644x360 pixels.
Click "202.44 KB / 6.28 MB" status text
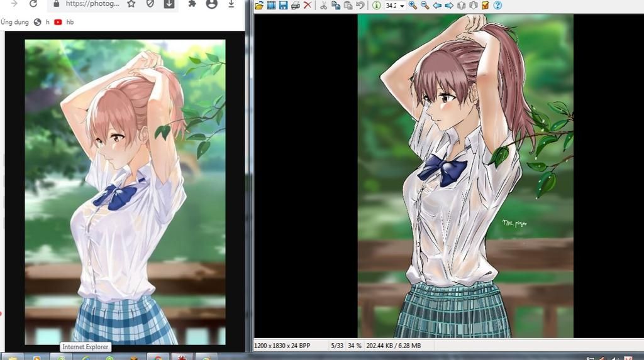pos(394,346)
